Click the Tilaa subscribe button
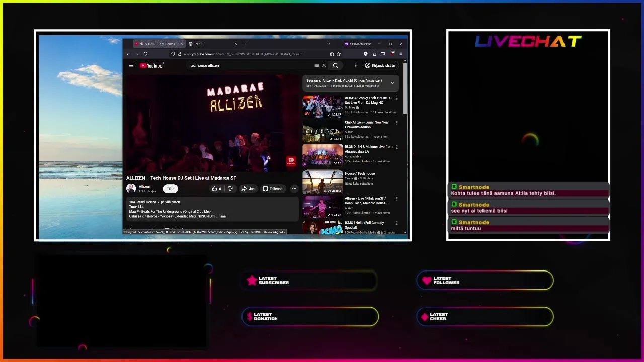This screenshot has width=644, height=362. coord(171,189)
